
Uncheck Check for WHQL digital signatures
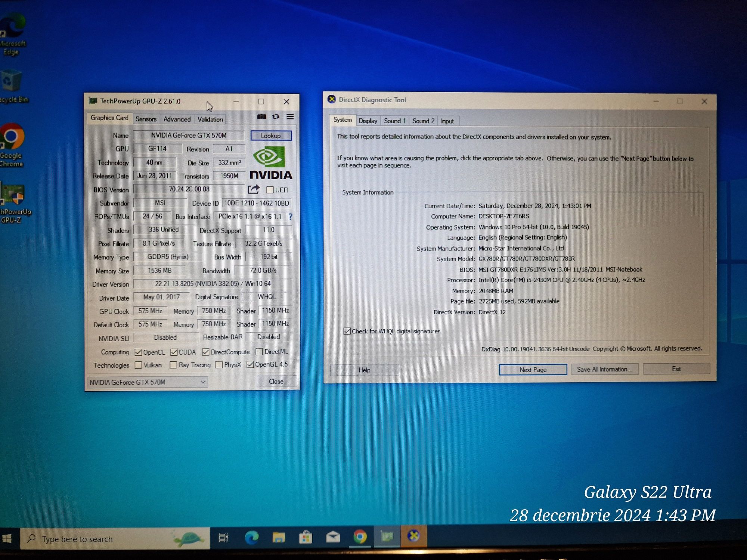click(347, 331)
